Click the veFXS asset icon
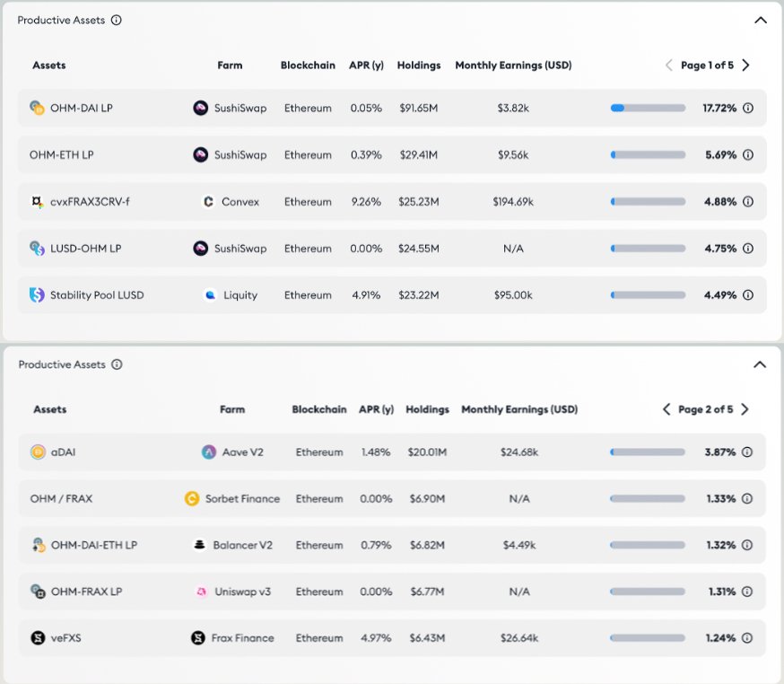Image resolution: width=784 pixels, height=684 pixels. click(x=38, y=638)
